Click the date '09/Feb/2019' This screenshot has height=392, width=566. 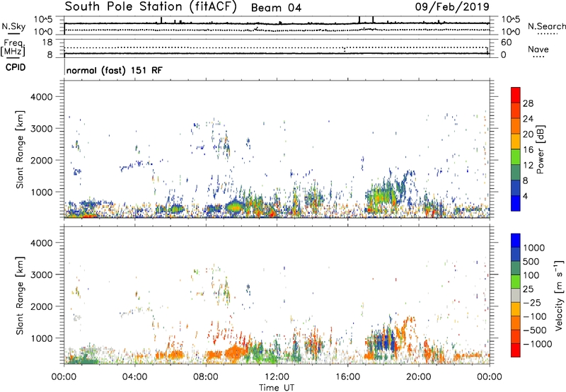coord(452,7)
